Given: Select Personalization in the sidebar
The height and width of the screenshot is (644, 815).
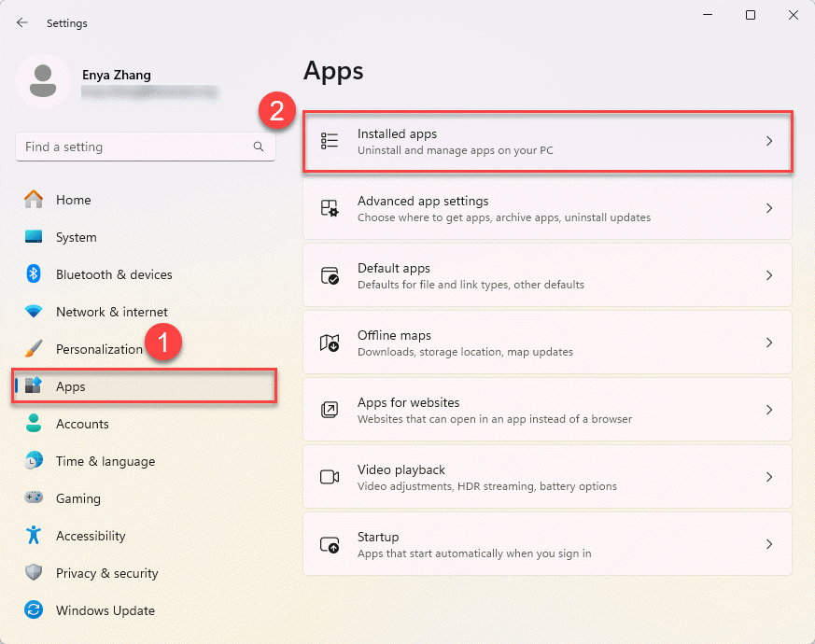Looking at the screenshot, I should coord(98,349).
